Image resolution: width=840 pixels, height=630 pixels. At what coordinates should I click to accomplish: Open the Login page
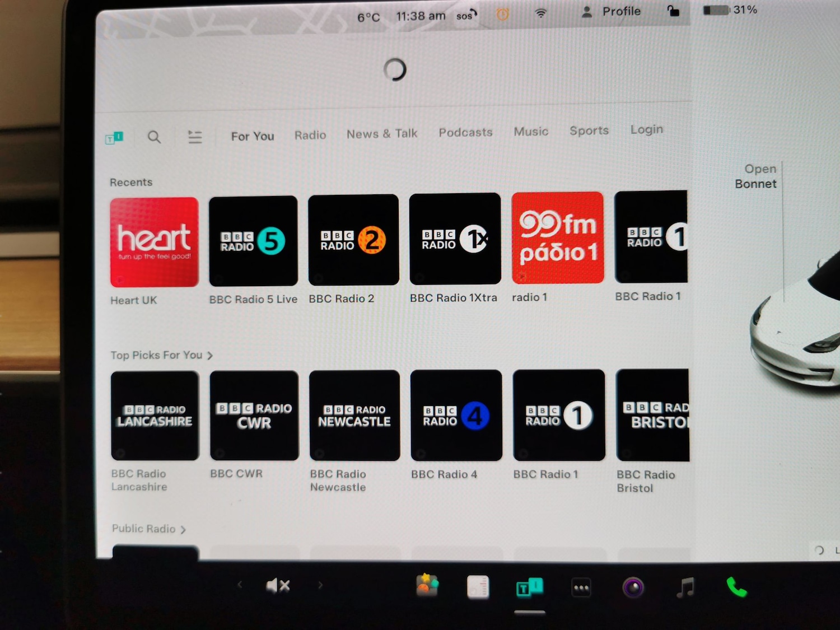pos(647,129)
